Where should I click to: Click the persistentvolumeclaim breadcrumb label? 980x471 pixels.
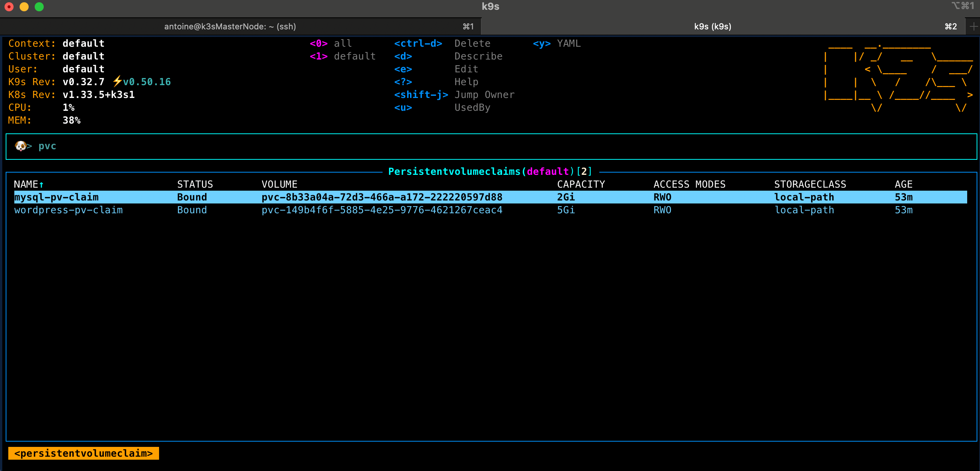coord(83,453)
